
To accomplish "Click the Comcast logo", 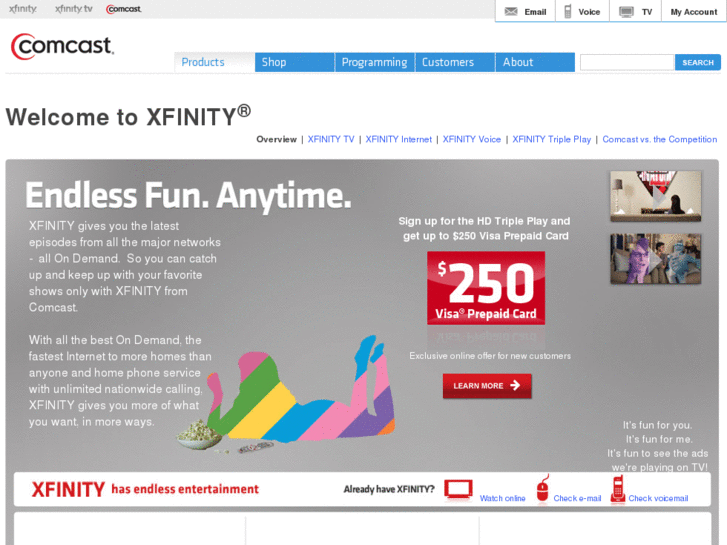I will tap(62, 46).
